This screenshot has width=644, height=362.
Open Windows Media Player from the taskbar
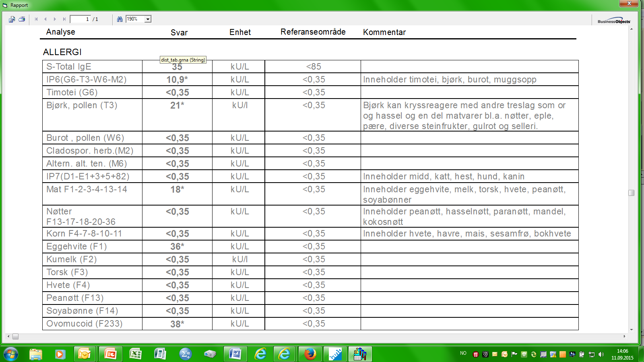60,354
